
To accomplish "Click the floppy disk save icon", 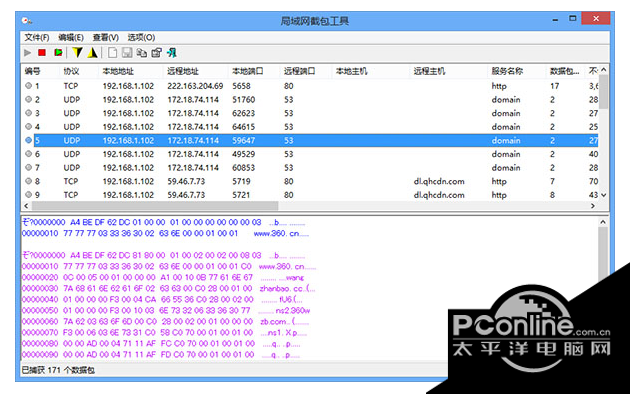I will tap(127, 53).
